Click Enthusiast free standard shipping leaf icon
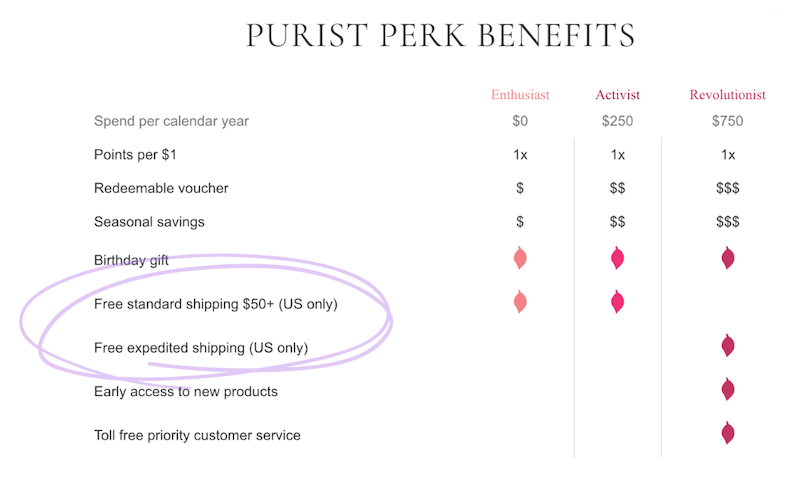 520,302
